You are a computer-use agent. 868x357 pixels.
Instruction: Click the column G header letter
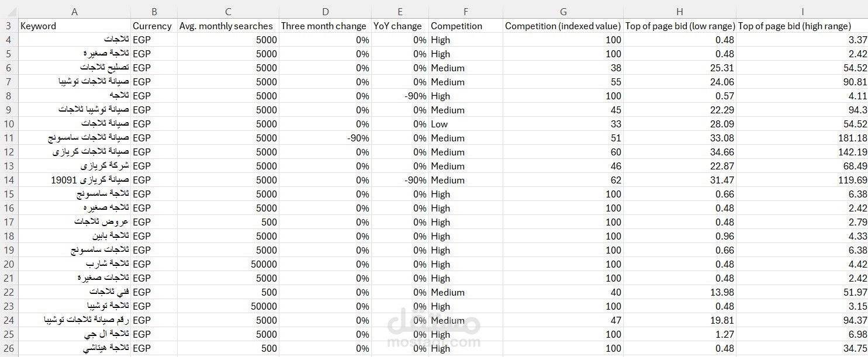point(563,11)
